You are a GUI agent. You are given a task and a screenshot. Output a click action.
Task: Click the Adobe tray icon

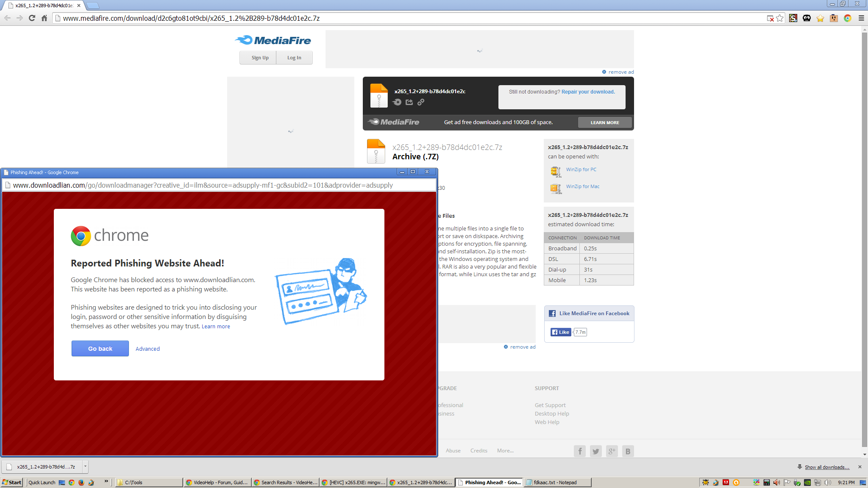point(726,482)
